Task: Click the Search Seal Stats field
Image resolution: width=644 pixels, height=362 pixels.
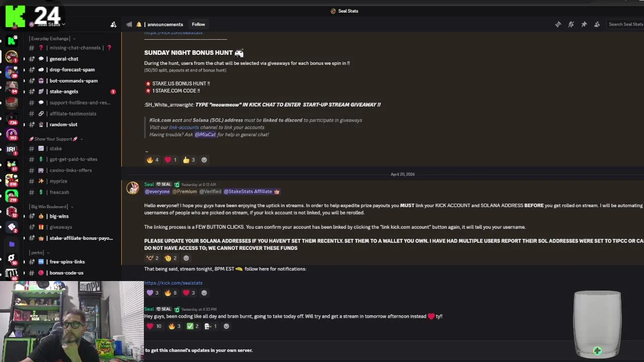Action: 625,24
